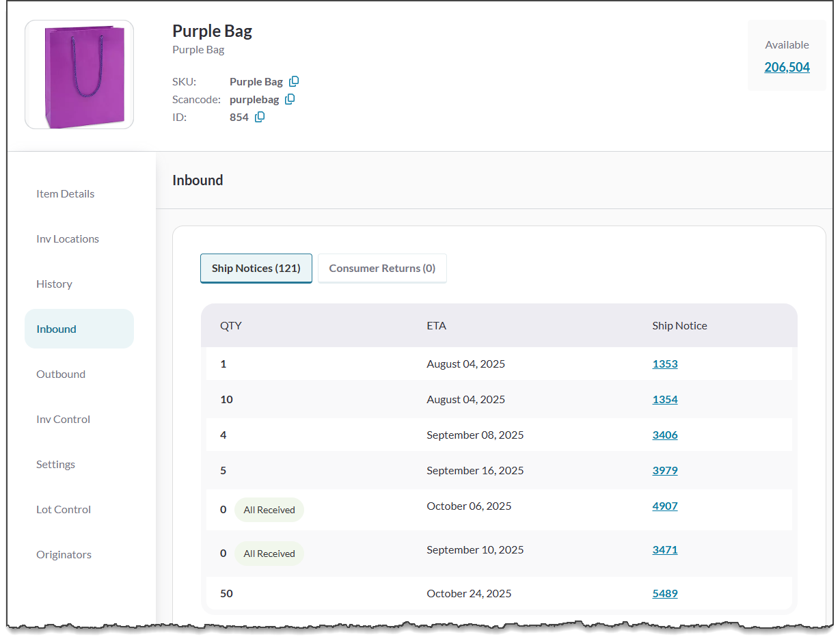View ship notice 4907
The height and width of the screenshot is (641, 840).
tap(664, 506)
